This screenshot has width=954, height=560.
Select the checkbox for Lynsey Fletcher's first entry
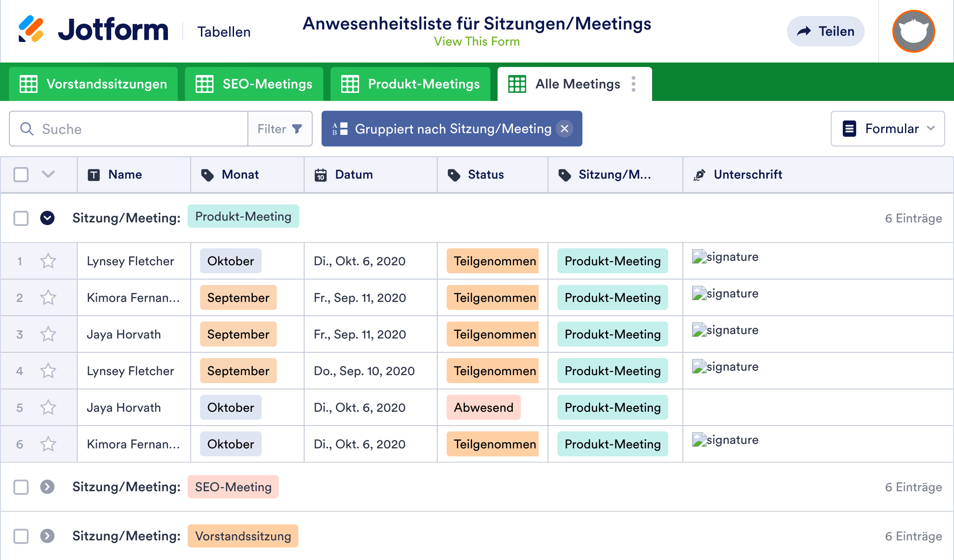point(21,261)
